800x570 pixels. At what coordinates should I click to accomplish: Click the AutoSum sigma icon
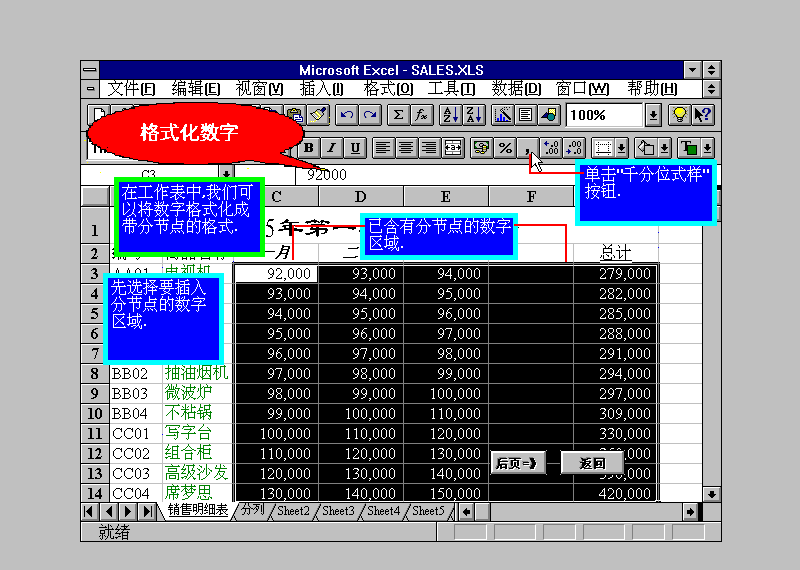point(398,115)
